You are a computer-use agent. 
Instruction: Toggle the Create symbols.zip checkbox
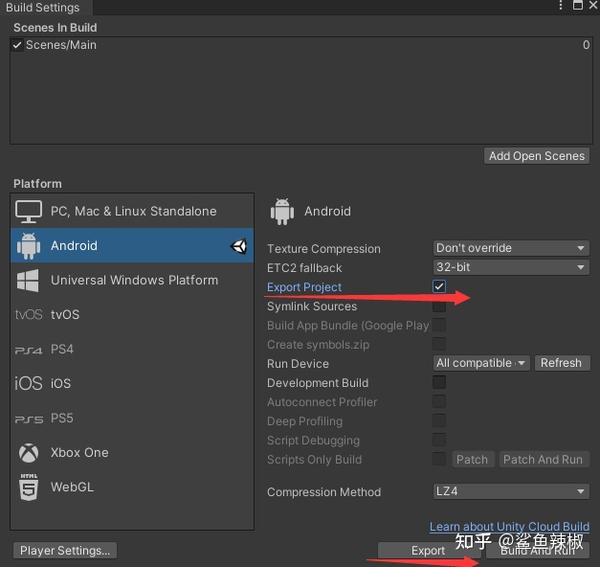[439, 344]
